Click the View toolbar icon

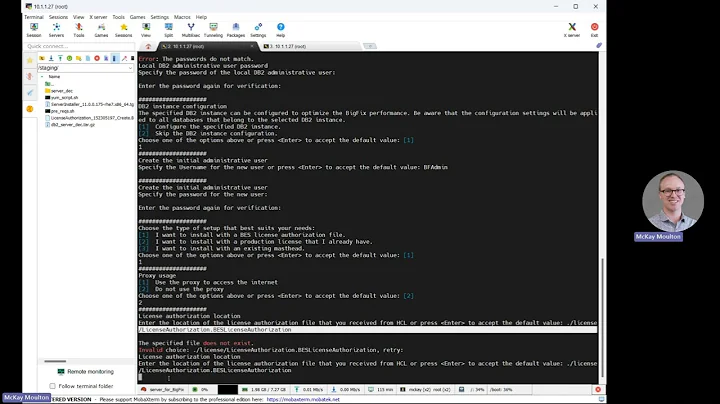coord(146,30)
